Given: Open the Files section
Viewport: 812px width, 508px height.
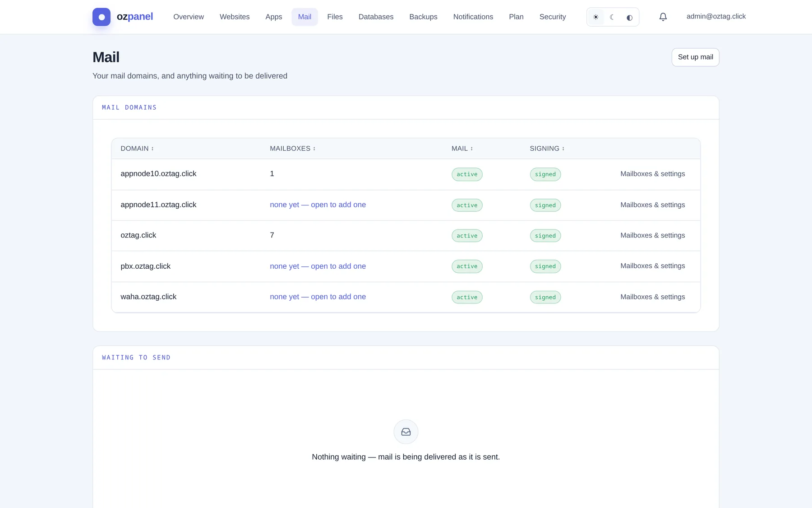Looking at the screenshot, I should pos(335,17).
